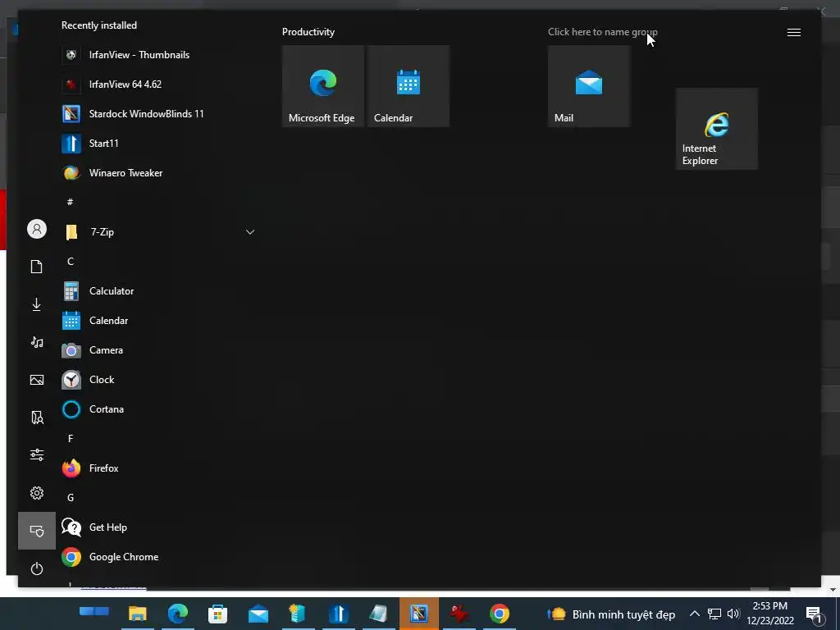Screen dimensions: 840x630
Task: Open File Explorer from the taskbar
Action: tap(138, 614)
